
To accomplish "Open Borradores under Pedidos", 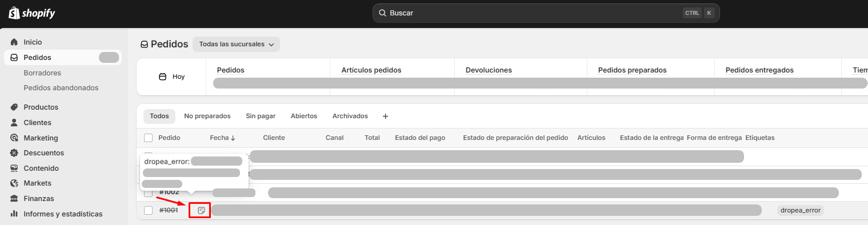I will tap(42, 73).
